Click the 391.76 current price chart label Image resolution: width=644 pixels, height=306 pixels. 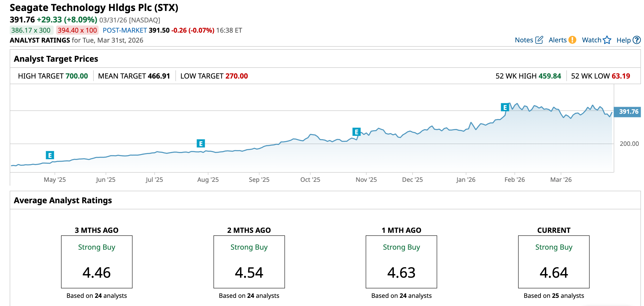[x=627, y=112]
